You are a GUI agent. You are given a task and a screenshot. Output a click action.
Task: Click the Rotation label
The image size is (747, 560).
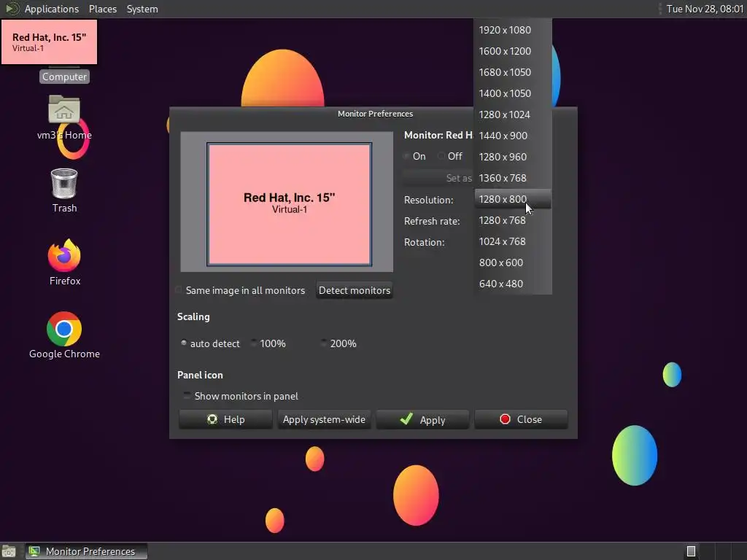(424, 242)
